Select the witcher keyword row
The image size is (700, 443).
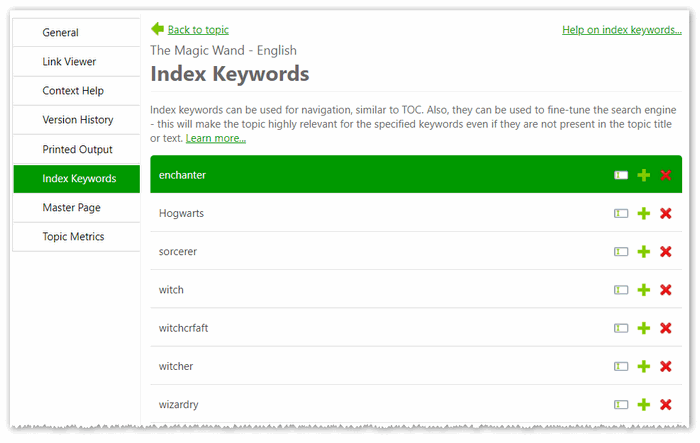point(380,366)
